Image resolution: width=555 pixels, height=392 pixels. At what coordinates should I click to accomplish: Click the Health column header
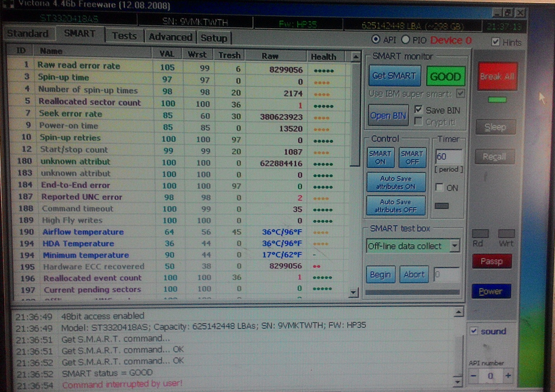(x=325, y=57)
